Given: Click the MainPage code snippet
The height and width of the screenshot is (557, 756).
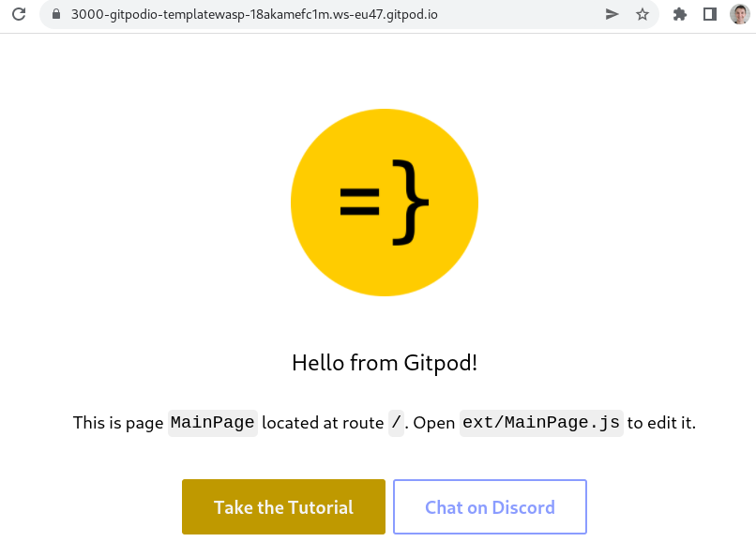Looking at the screenshot, I should point(213,423).
